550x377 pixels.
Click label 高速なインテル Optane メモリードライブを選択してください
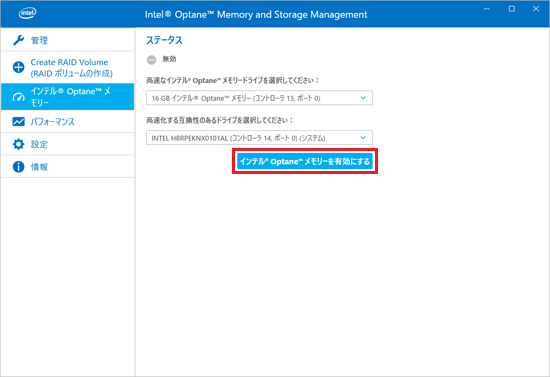click(x=233, y=80)
